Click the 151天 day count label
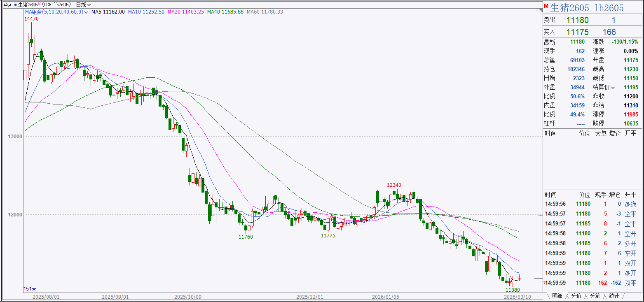This screenshot has height=302, width=644. 30,289
